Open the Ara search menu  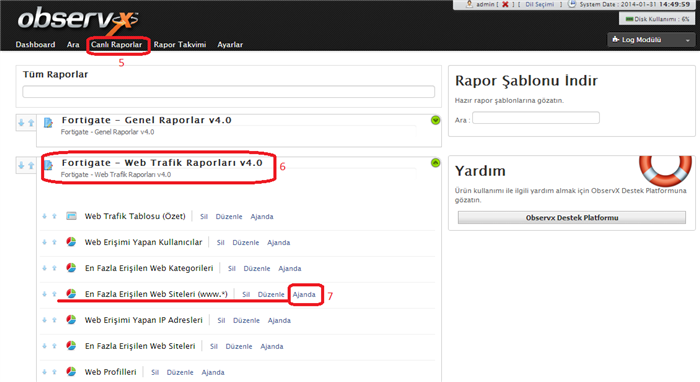pyautogui.click(x=73, y=45)
